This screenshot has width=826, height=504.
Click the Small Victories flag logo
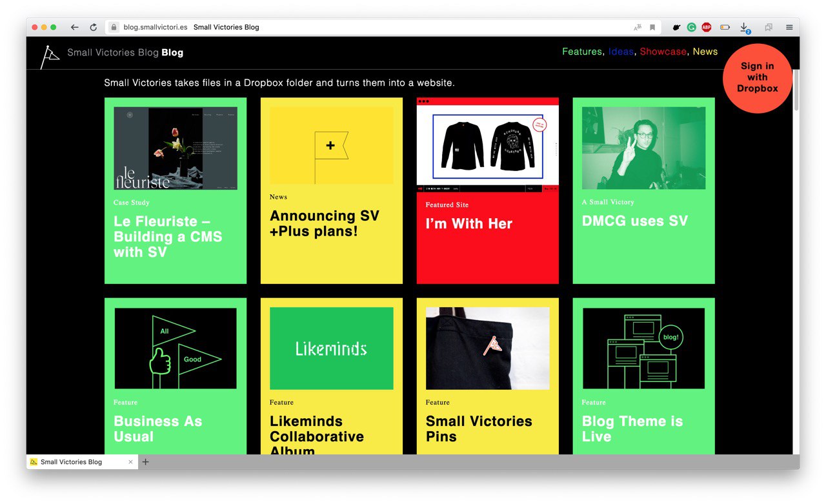click(x=50, y=57)
